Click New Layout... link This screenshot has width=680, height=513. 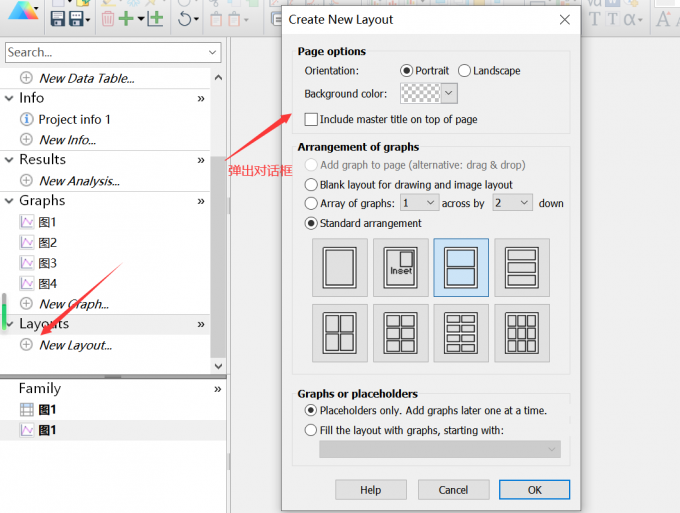pyautogui.click(x=75, y=345)
